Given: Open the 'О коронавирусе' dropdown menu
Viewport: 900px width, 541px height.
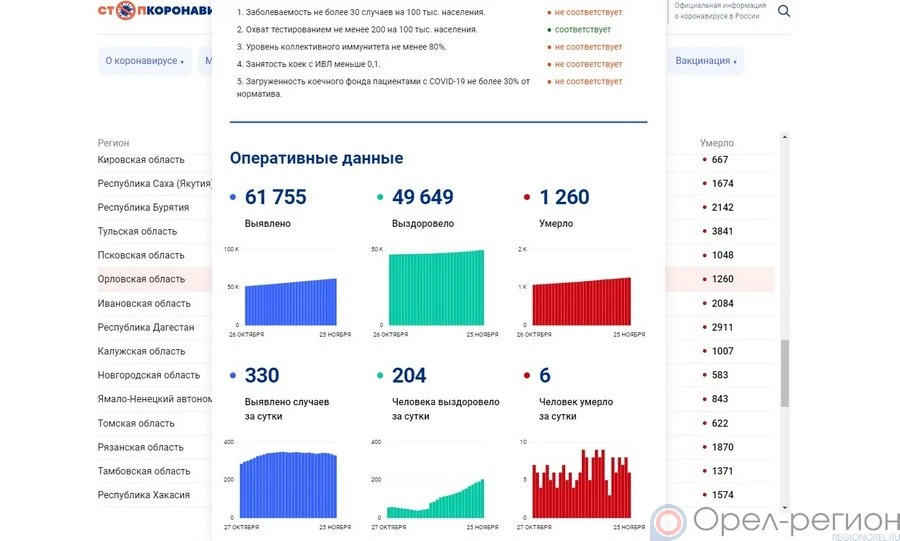Looking at the screenshot, I should point(145,61).
